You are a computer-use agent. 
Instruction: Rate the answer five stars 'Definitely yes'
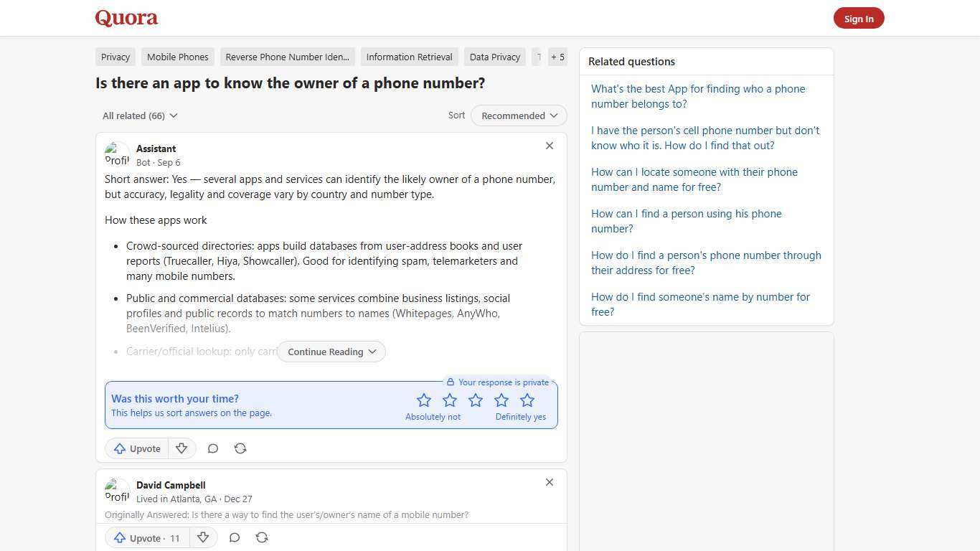coord(527,400)
